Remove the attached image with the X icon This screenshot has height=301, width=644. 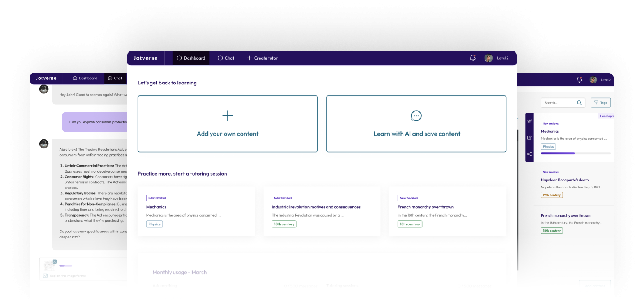[x=55, y=262]
